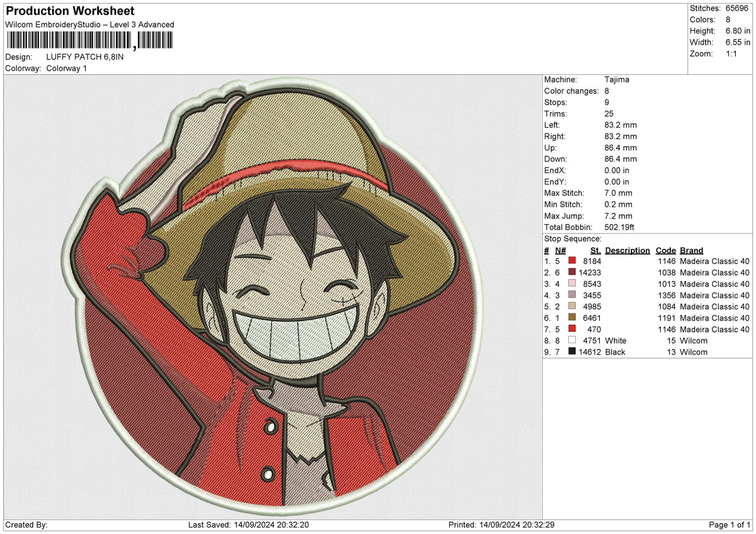Click thread code '1356' in row 4

coord(667,295)
